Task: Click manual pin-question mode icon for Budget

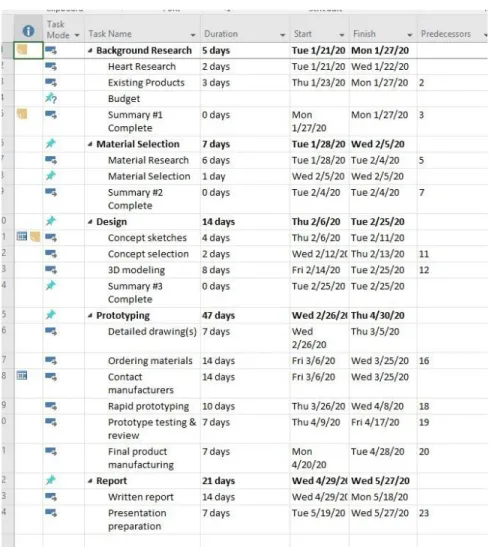Action: pyautogui.click(x=51, y=98)
